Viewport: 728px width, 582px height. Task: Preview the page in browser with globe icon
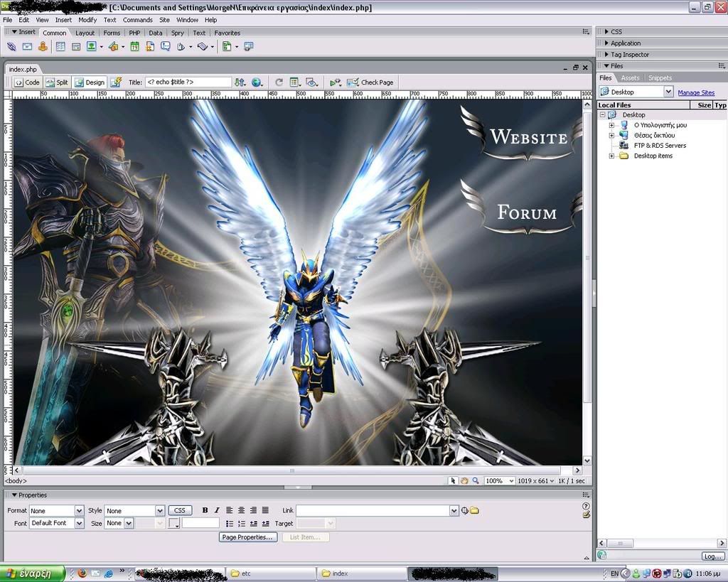point(256,82)
